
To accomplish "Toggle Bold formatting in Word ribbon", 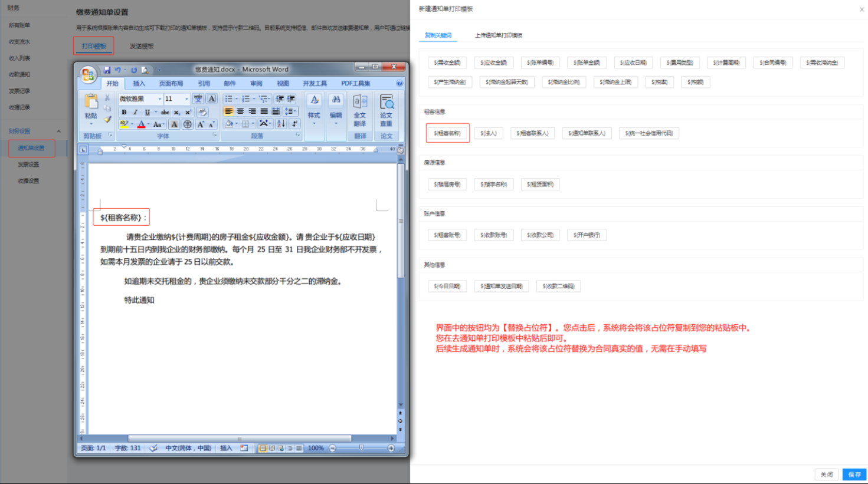I will [x=124, y=112].
